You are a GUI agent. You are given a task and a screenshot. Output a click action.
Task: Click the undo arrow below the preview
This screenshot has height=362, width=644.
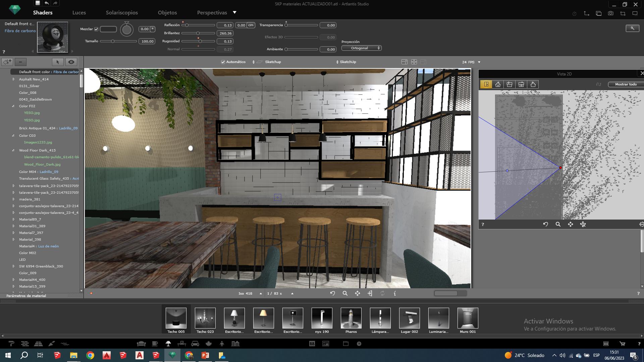click(x=332, y=293)
